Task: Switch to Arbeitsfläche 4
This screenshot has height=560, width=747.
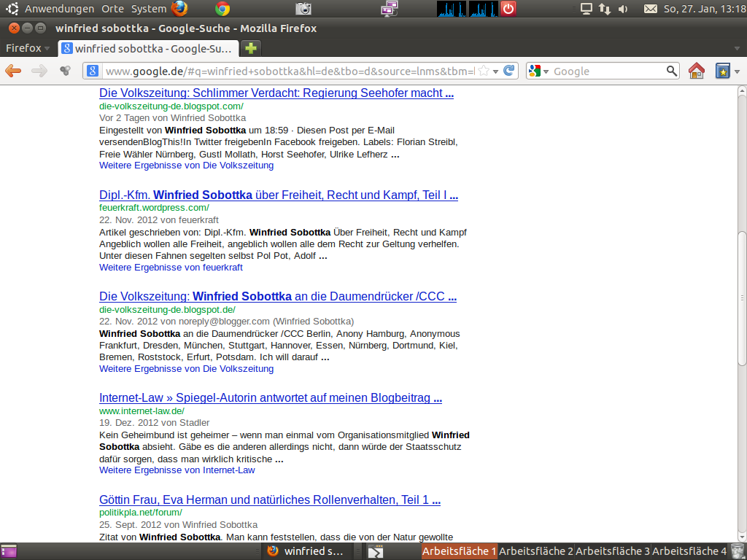Action: pyautogui.click(x=689, y=551)
